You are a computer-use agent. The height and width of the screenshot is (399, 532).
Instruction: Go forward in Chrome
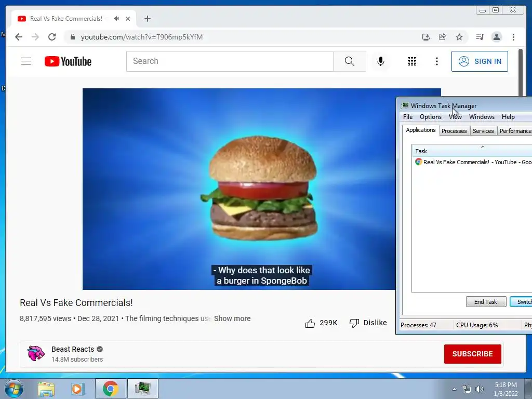pyautogui.click(x=35, y=37)
